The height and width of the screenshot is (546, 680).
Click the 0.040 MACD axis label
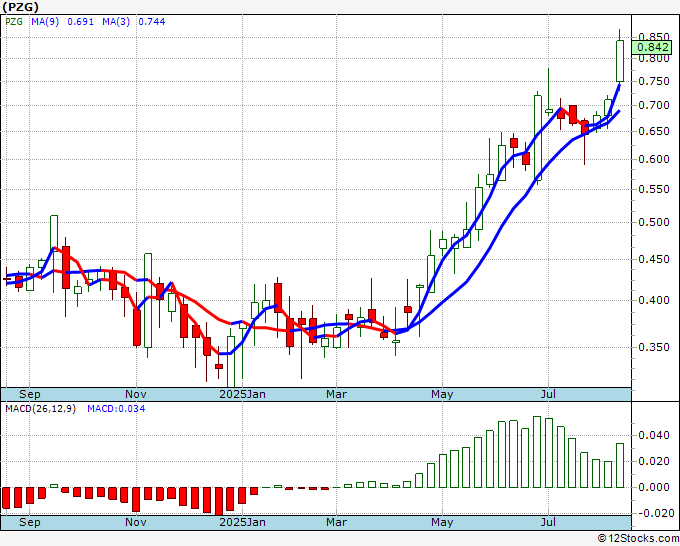(x=654, y=435)
